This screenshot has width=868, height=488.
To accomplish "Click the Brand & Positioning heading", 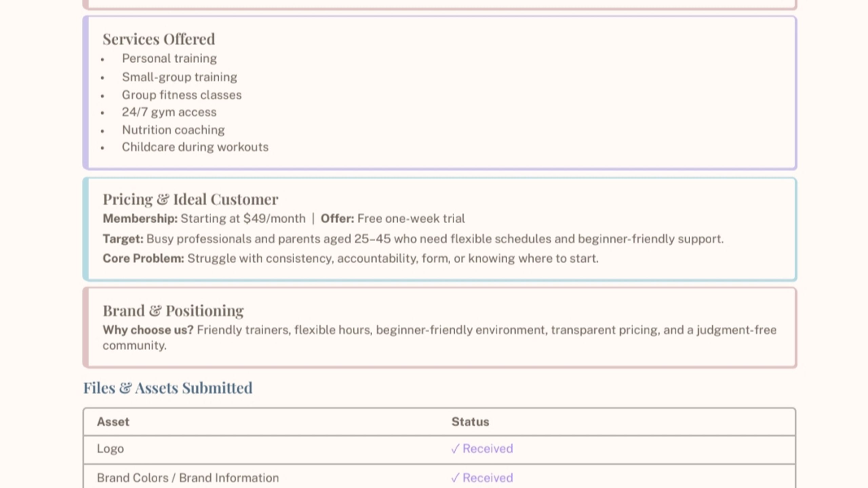I will [x=173, y=311].
